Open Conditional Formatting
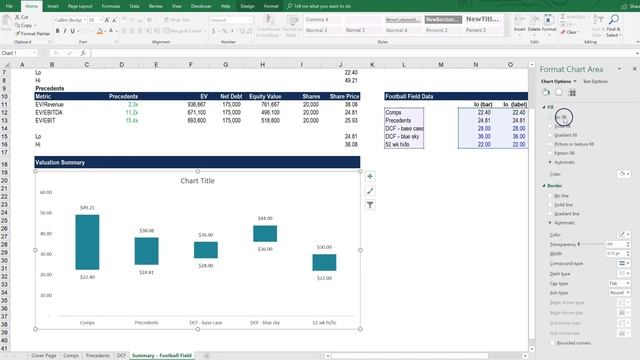 (268, 26)
